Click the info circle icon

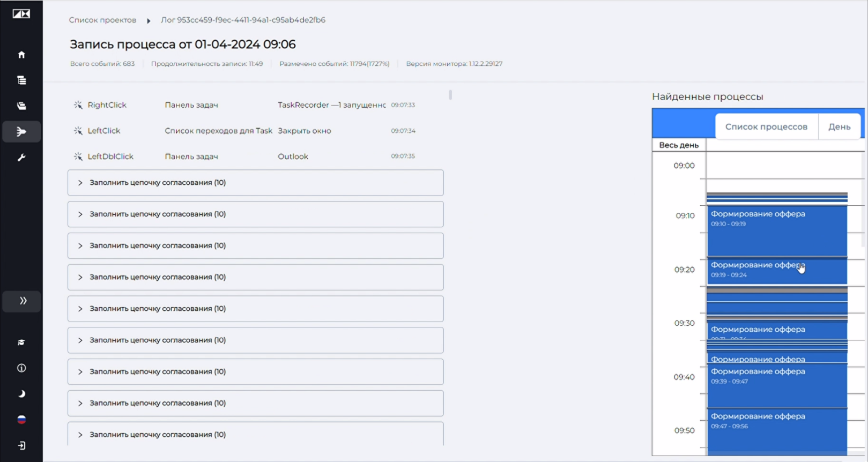(x=21, y=368)
